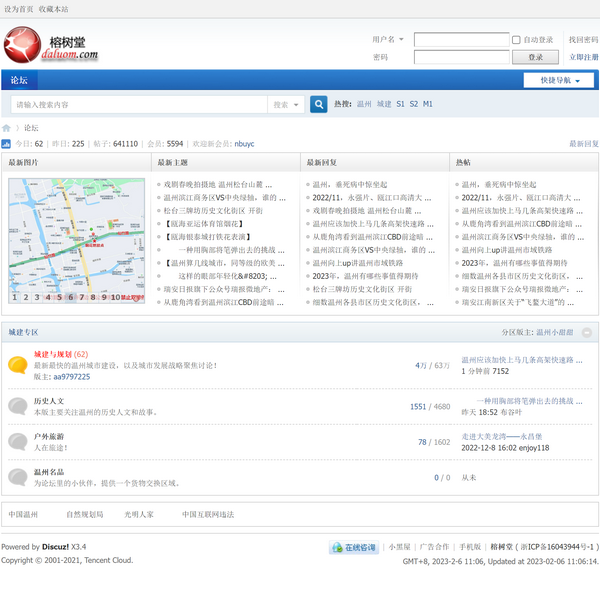Open the 快捷导航 dropdown
600x600 pixels.
tap(558, 80)
